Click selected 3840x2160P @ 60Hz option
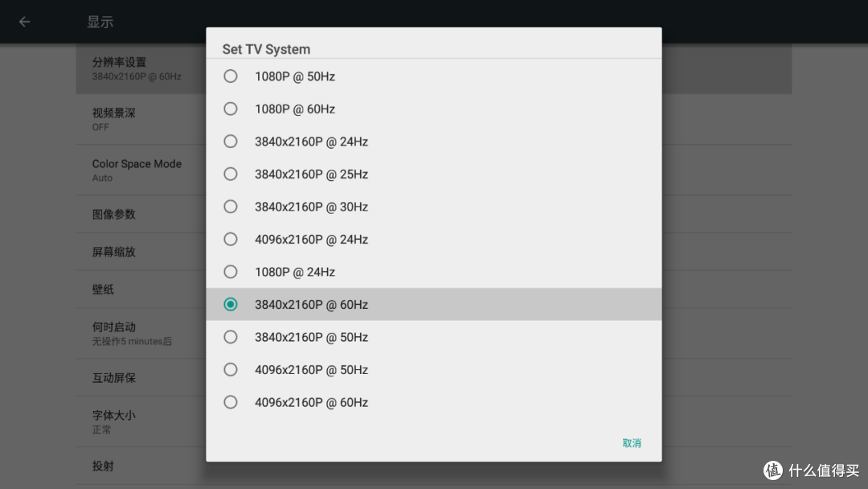 (433, 305)
